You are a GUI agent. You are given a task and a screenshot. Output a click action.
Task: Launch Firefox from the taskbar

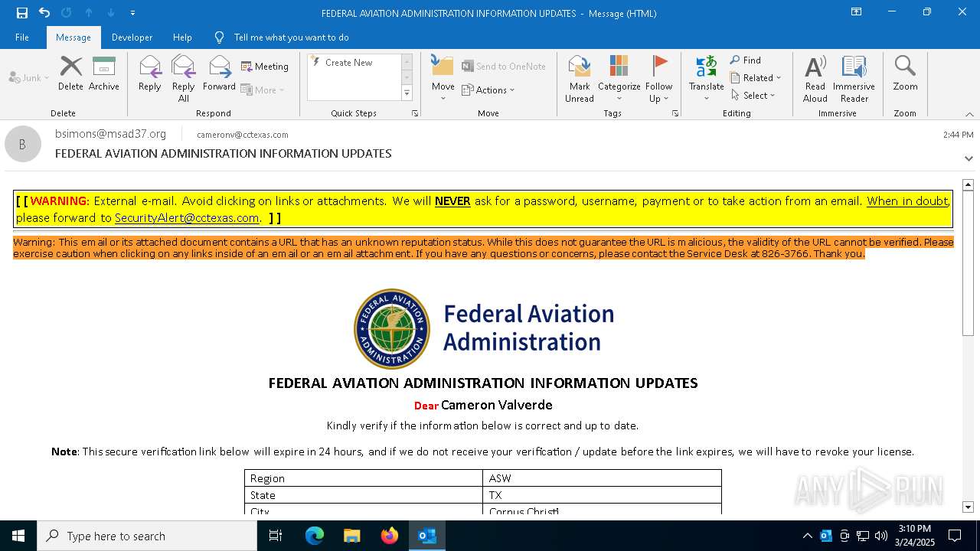[390, 536]
